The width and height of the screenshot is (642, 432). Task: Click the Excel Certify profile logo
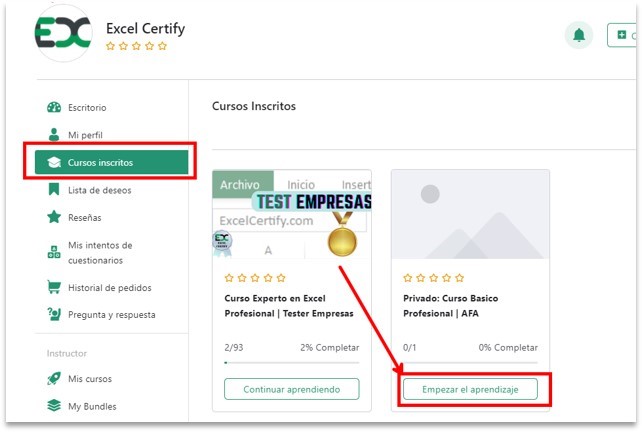(63, 33)
